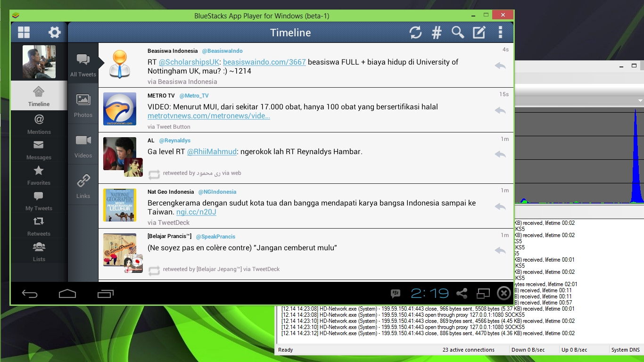
Task: Filter the timeline by Links
Action: (x=83, y=186)
